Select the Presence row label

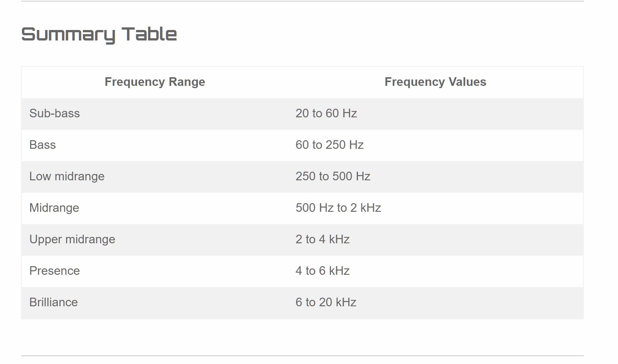[54, 271]
